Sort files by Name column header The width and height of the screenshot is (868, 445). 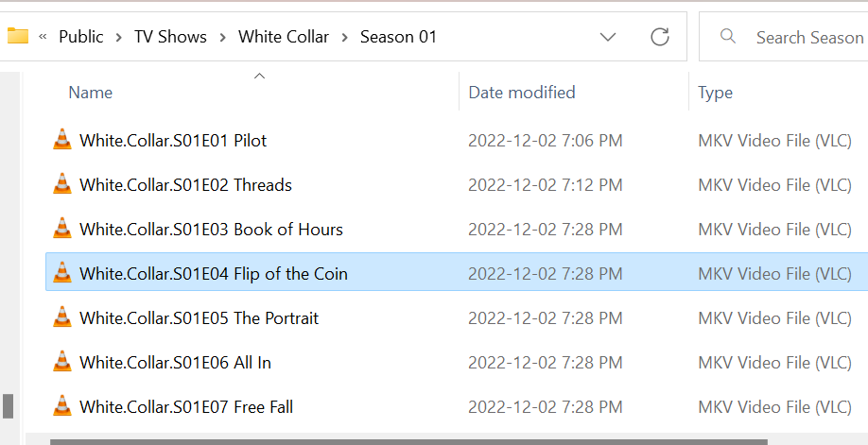(91, 93)
